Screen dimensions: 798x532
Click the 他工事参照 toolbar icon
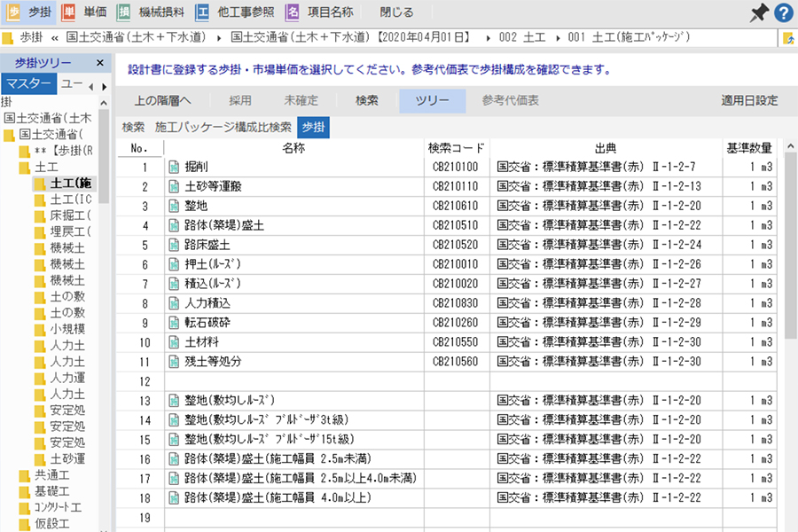(202, 12)
